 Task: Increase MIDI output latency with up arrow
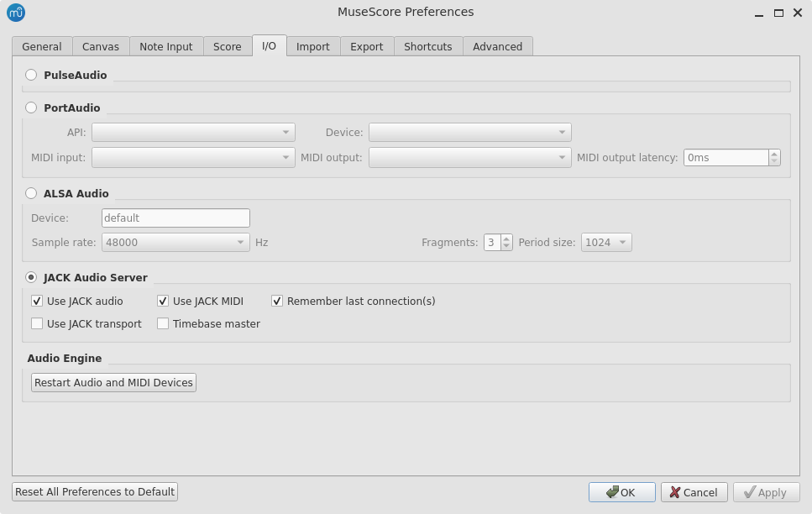(x=774, y=154)
